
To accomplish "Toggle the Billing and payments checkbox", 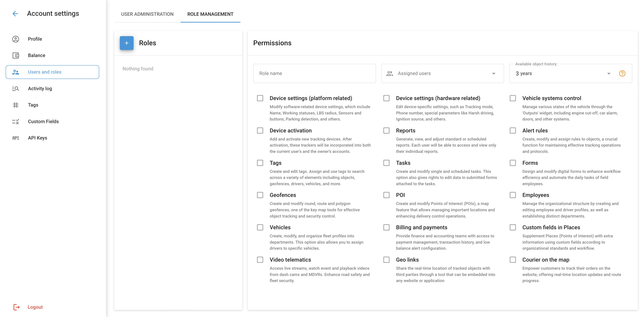I will point(386,227).
